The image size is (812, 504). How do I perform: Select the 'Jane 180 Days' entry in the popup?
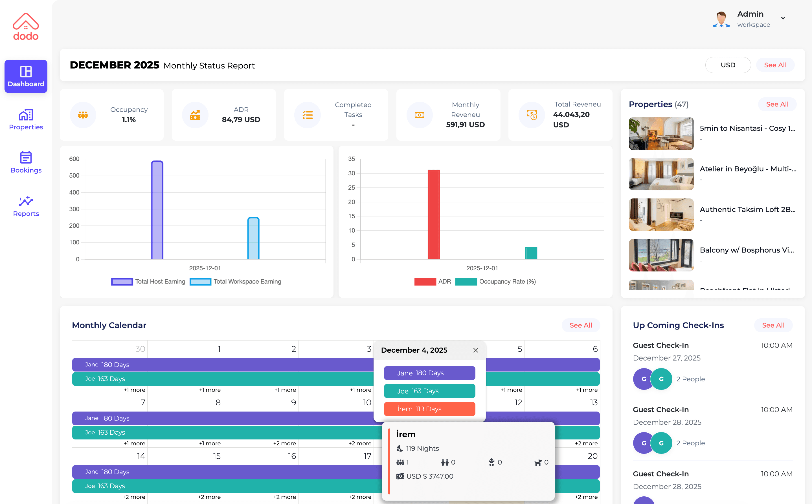coord(429,373)
